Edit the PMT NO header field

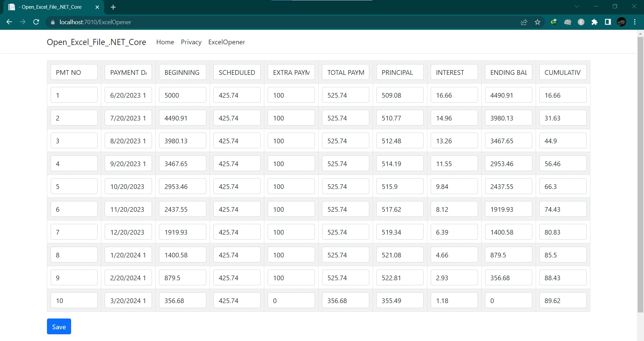74,72
